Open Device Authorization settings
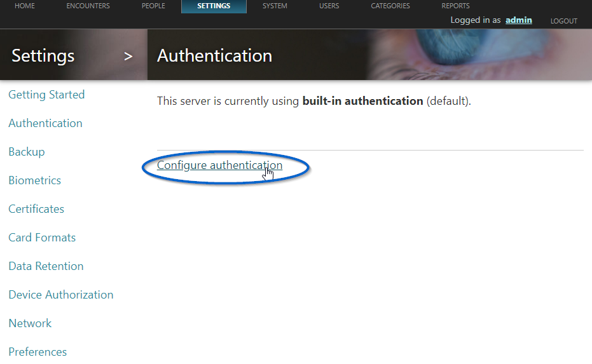The width and height of the screenshot is (592, 364). click(61, 295)
